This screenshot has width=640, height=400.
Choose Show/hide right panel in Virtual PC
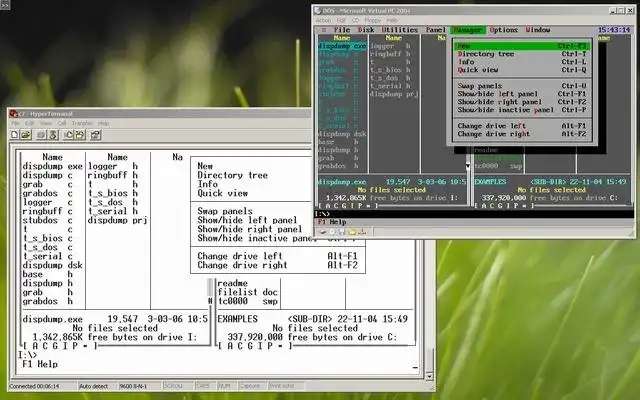(522, 102)
